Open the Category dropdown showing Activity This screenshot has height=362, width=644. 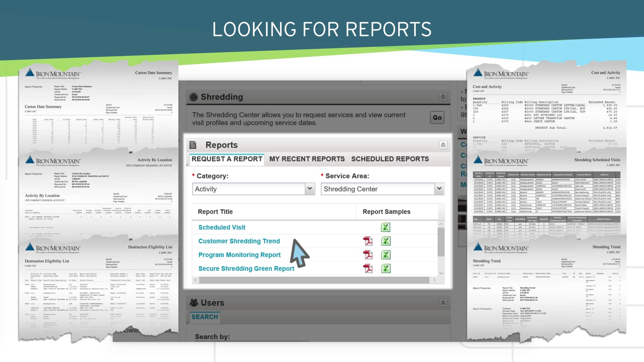coord(310,189)
